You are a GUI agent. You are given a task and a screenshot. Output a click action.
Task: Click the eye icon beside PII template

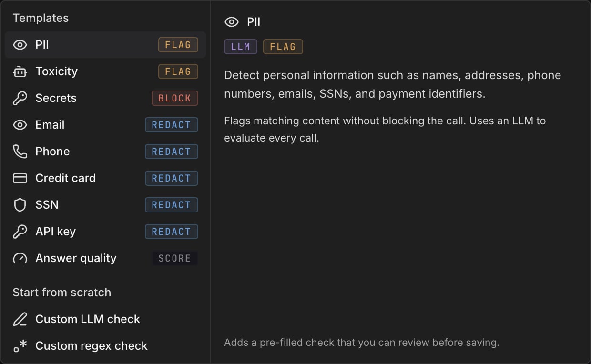click(20, 45)
